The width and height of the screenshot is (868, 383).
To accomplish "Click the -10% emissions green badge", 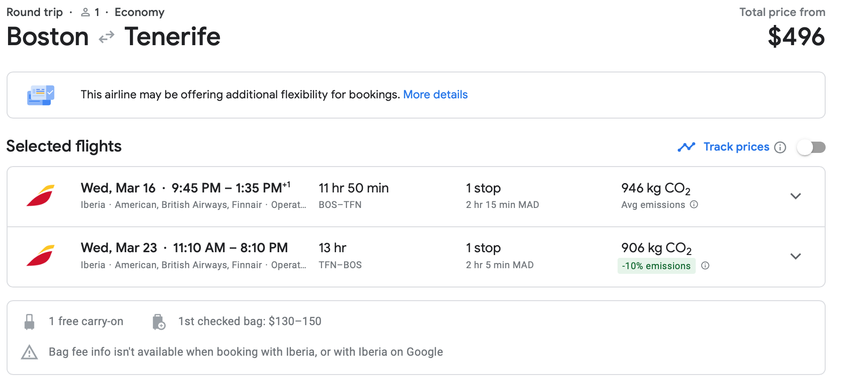I will (x=656, y=266).
